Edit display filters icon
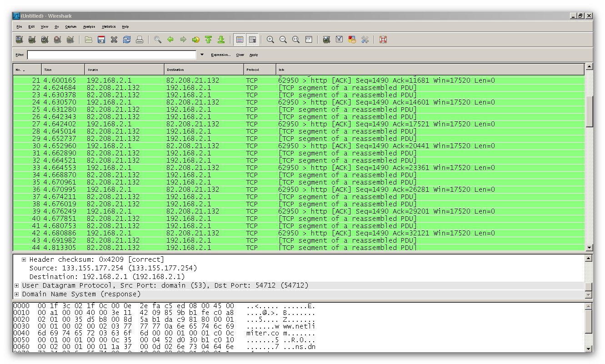The height and width of the screenshot is (364, 605). pos(339,40)
